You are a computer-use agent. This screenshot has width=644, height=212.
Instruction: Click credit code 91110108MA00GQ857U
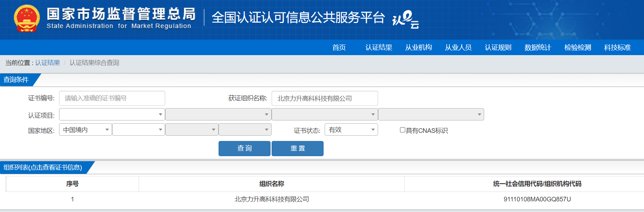537,199
